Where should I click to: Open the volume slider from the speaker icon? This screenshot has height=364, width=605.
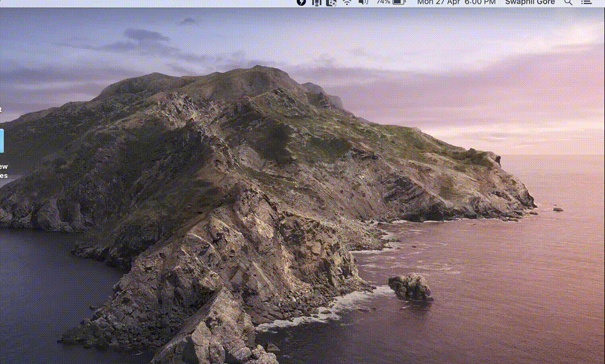(362, 3)
